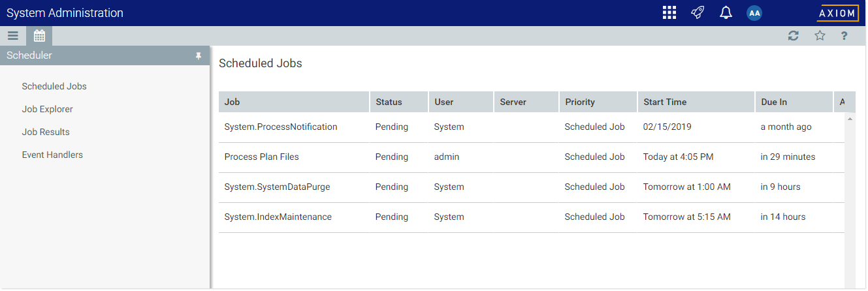This screenshot has width=868, height=291.
Task: Refresh the page with the refresh icon
Action: [794, 36]
